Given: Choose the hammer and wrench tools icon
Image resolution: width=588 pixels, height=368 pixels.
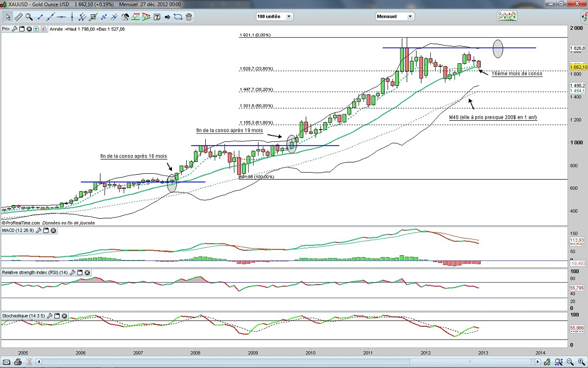Looking at the screenshot, I should tap(125, 17).
